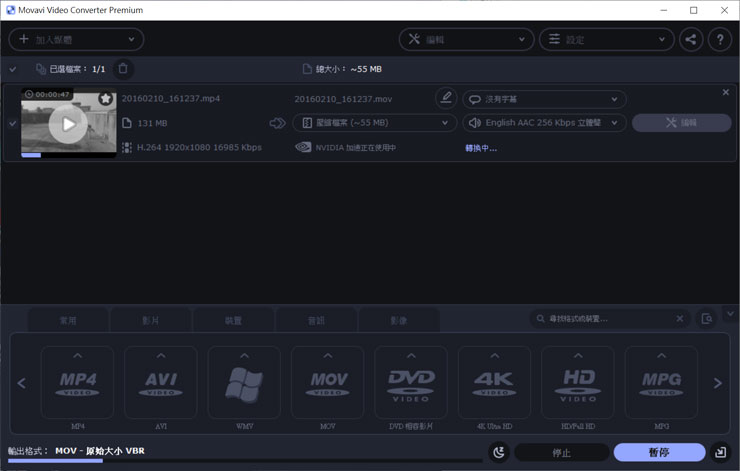Image resolution: width=740 pixels, height=471 pixels.
Task: Open the 加入媒體 add media dropdown
Action: (76, 40)
